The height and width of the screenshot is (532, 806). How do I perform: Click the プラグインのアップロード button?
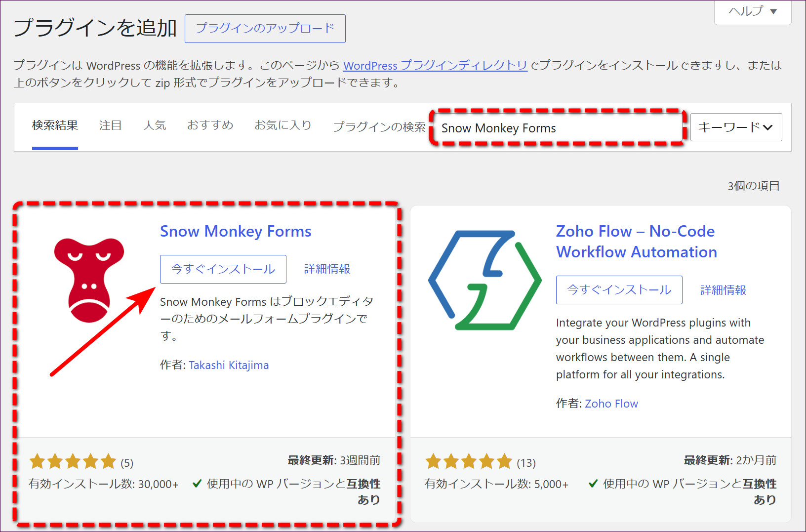pos(265,29)
